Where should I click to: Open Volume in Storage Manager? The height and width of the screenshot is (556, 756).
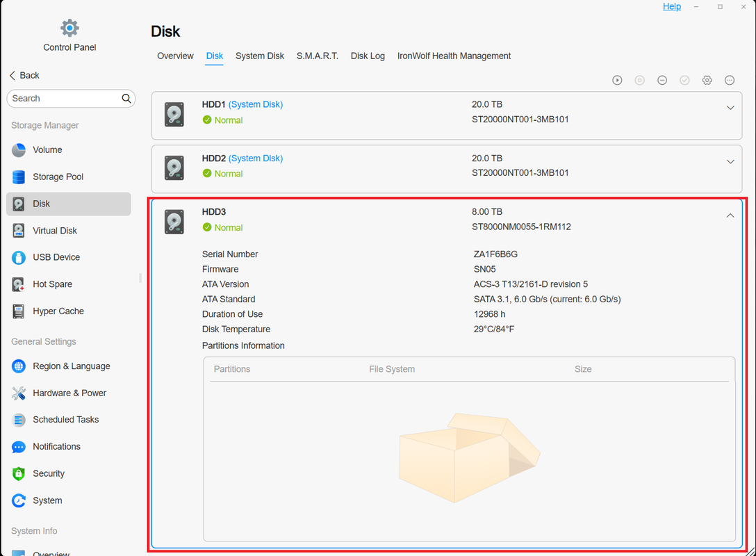[x=69, y=150]
